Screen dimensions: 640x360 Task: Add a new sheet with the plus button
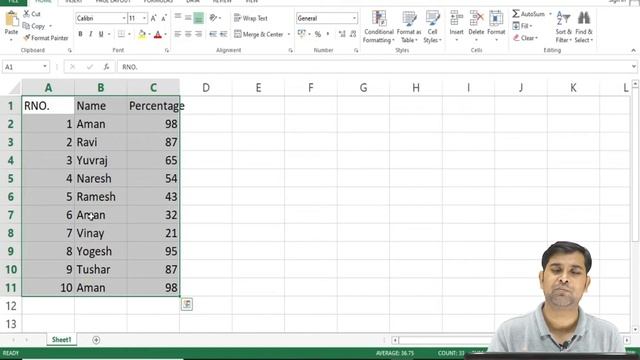coord(96,340)
